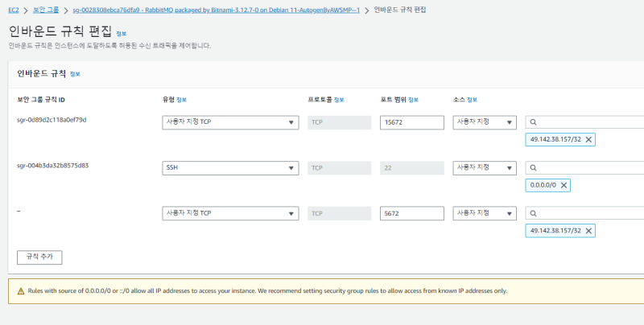The image size is (644, 325).
Task: Remove the 49.142.38.157/32 tag in third rule
Action: coord(588,231)
